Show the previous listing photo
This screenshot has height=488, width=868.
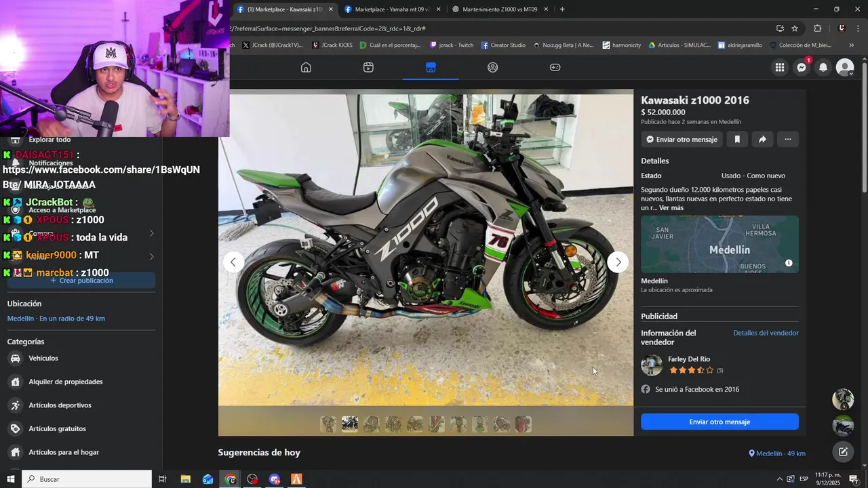233,262
